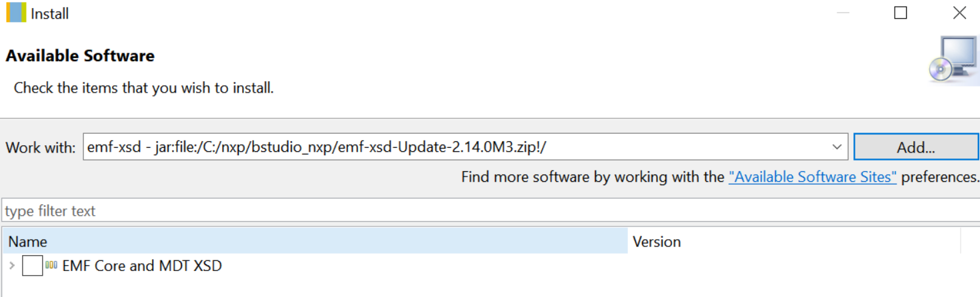This screenshot has width=980, height=297.
Task: Select the EMF Core and MDT XSD item
Action: [141, 266]
